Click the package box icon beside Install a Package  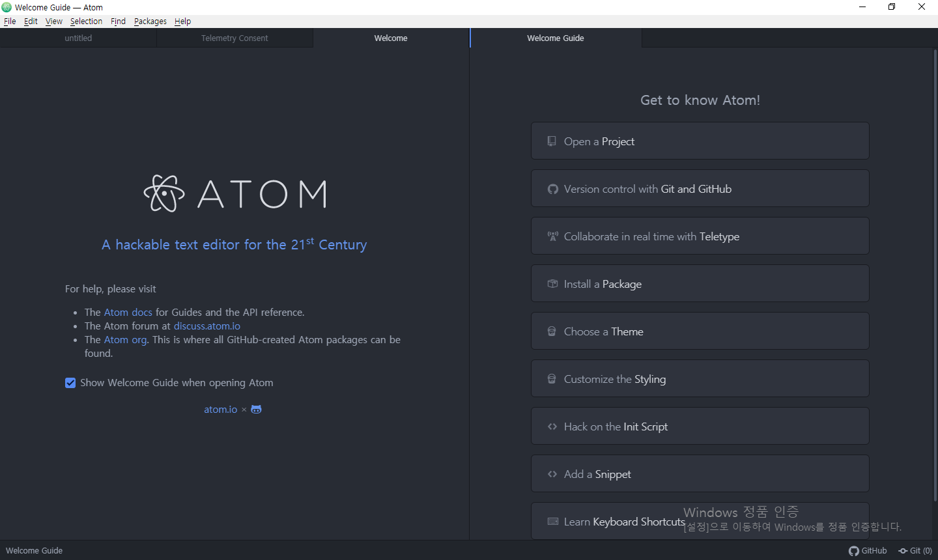[552, 284]
